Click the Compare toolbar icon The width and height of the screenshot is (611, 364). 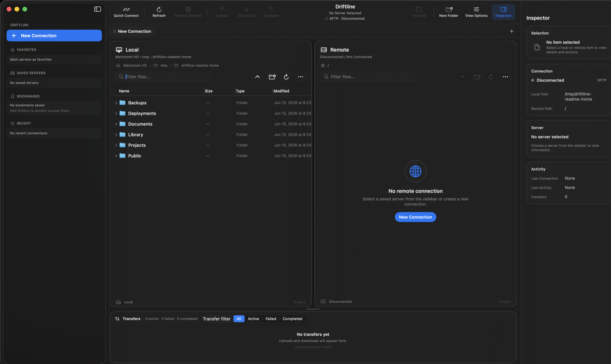tap(271, 12)
